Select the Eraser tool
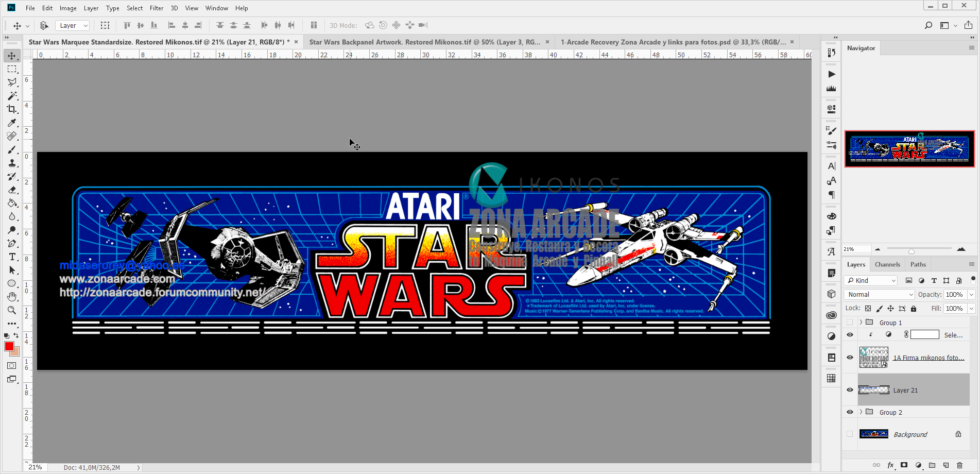The height and width of the screenshot is (474, 980). tap(12, 190)
